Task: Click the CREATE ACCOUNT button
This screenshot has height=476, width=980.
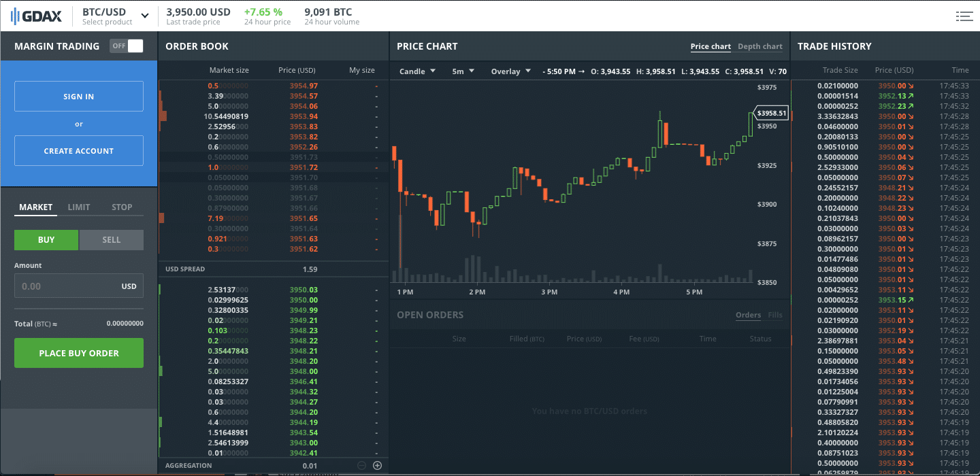Action: click(x=78, y=150)
